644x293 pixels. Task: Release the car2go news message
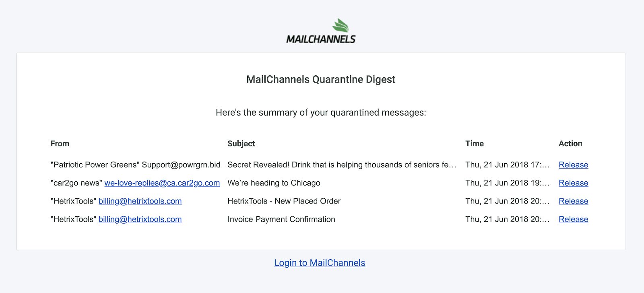(573, 183)
